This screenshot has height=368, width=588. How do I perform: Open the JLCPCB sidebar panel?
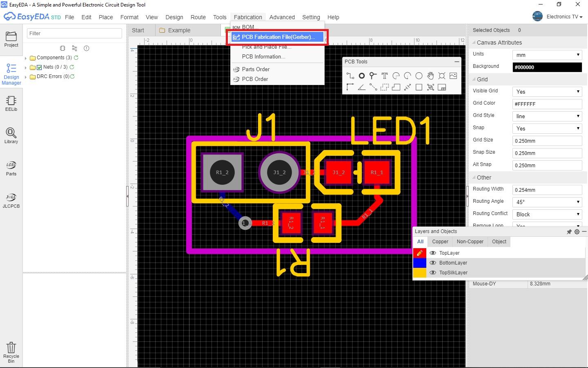coord(11,200)
